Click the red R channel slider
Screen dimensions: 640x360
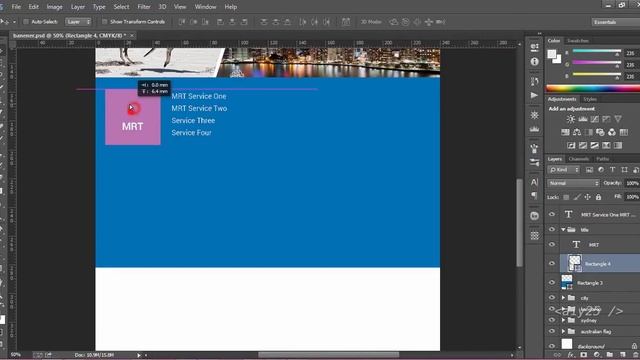(596, 51)
